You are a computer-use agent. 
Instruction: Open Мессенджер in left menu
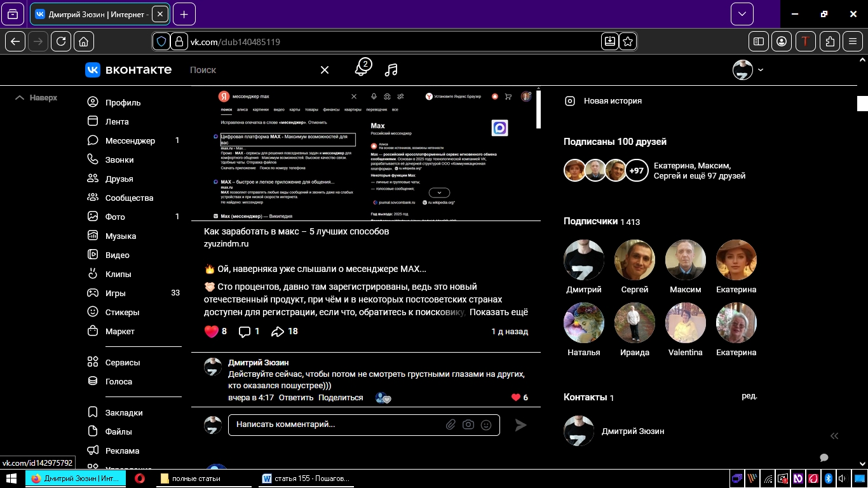(x=130, y=140)
